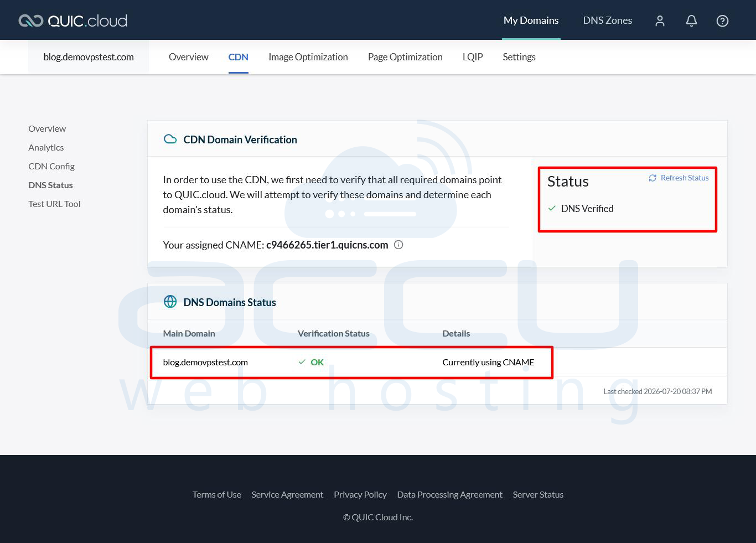The width and height of the screenshot is (756, 543).
Task: Open the Test URL Tool
Action: (x=54, y=204)
